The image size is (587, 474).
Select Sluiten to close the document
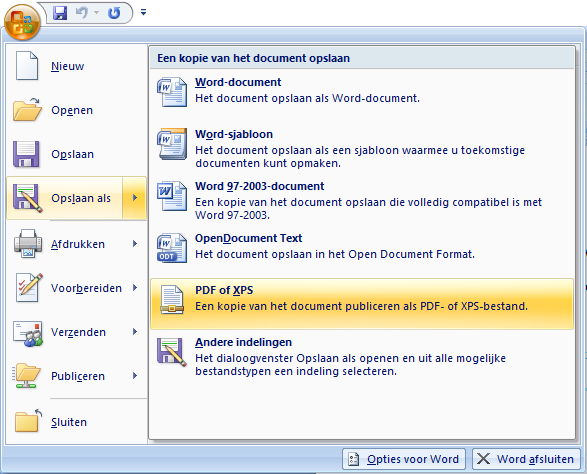coord(76,422)
